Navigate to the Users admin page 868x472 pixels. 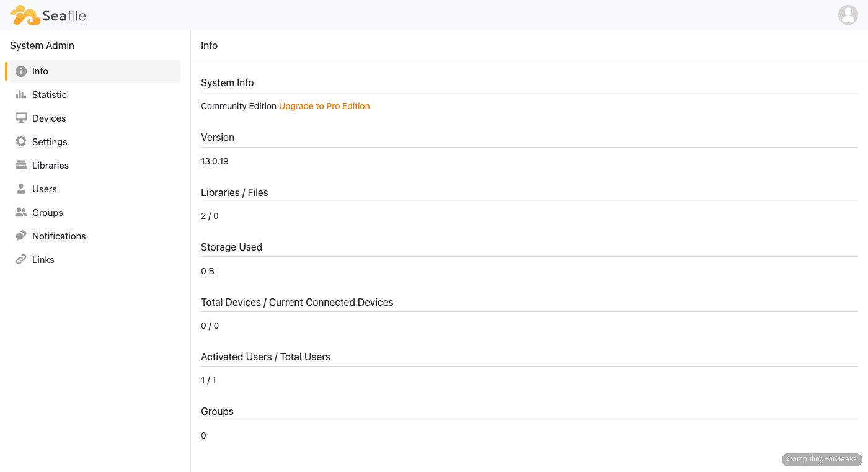pyautogui.click(x=44, y=189)
